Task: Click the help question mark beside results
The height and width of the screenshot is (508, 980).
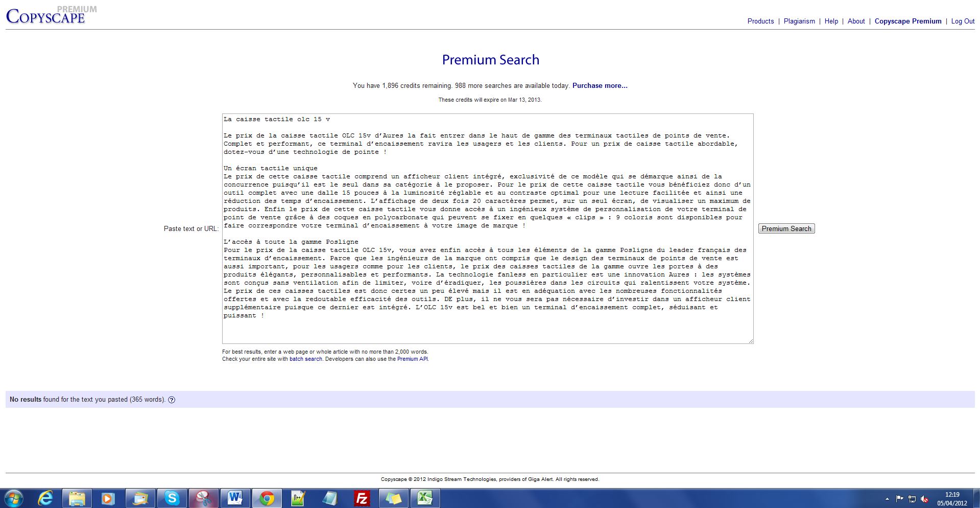Action: [x=172, y=400]
